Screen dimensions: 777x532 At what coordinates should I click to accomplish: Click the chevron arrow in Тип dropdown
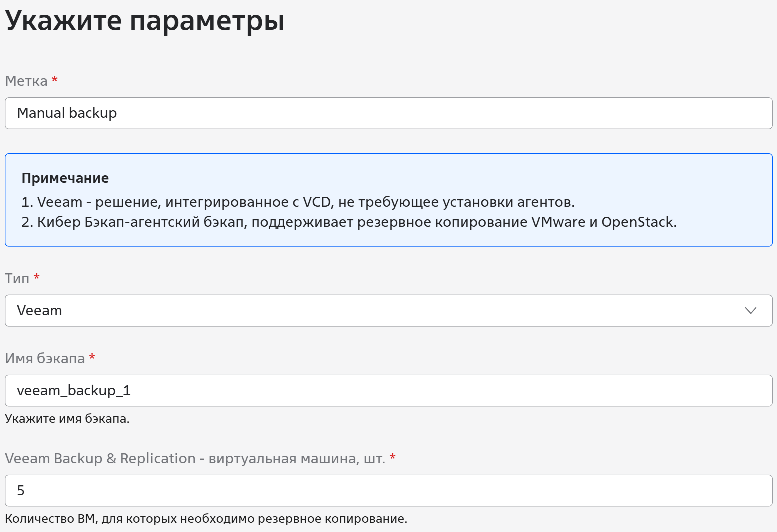[750, 311]
